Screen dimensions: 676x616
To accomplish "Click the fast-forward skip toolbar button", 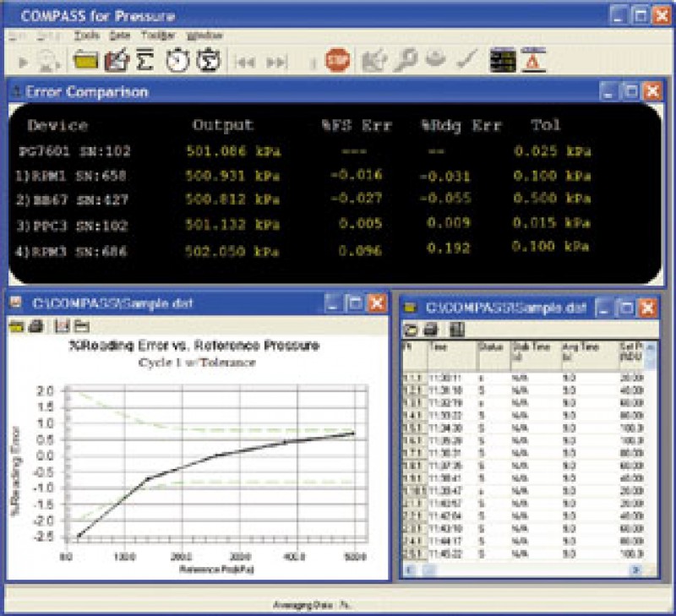I will coord(276,62).
